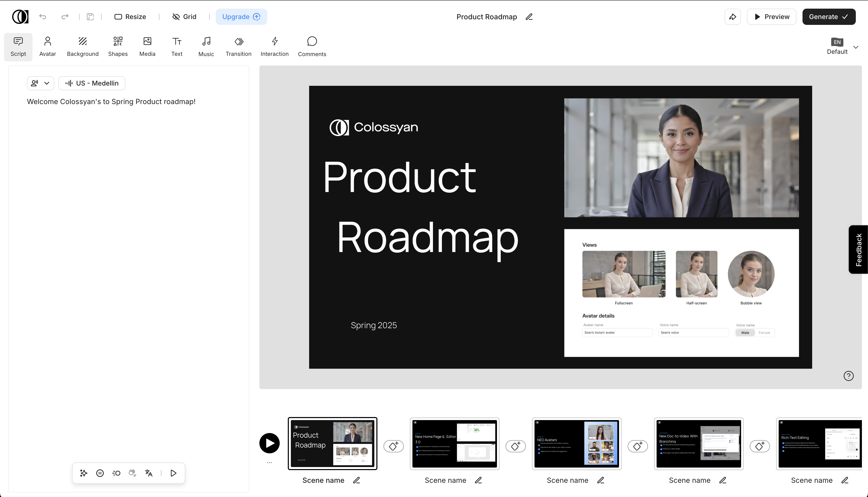
Task: Open the Shapes tab
Action: [x=118, y=47]
